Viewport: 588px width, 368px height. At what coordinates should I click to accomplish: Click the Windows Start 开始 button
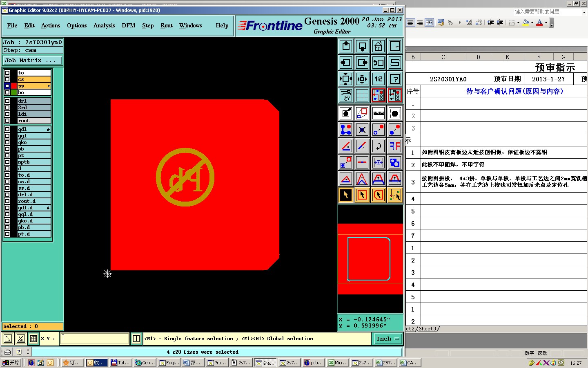(x=11, y=363)
